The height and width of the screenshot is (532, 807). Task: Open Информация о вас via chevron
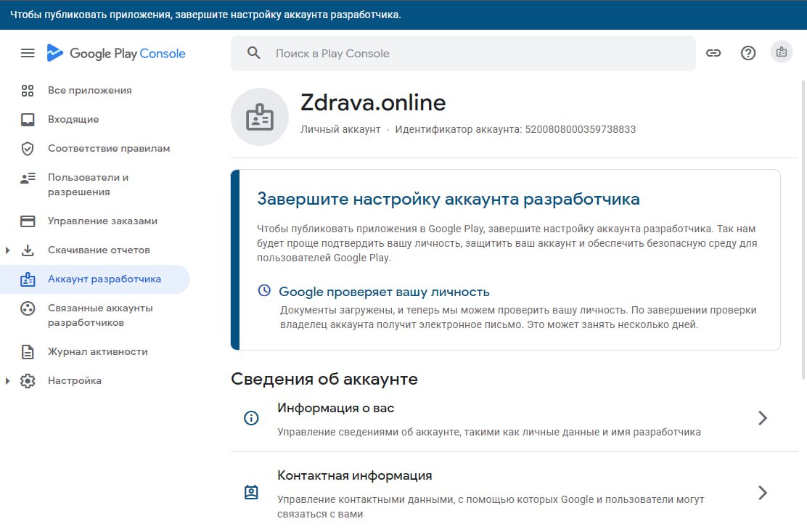click(x=763, y=418)
